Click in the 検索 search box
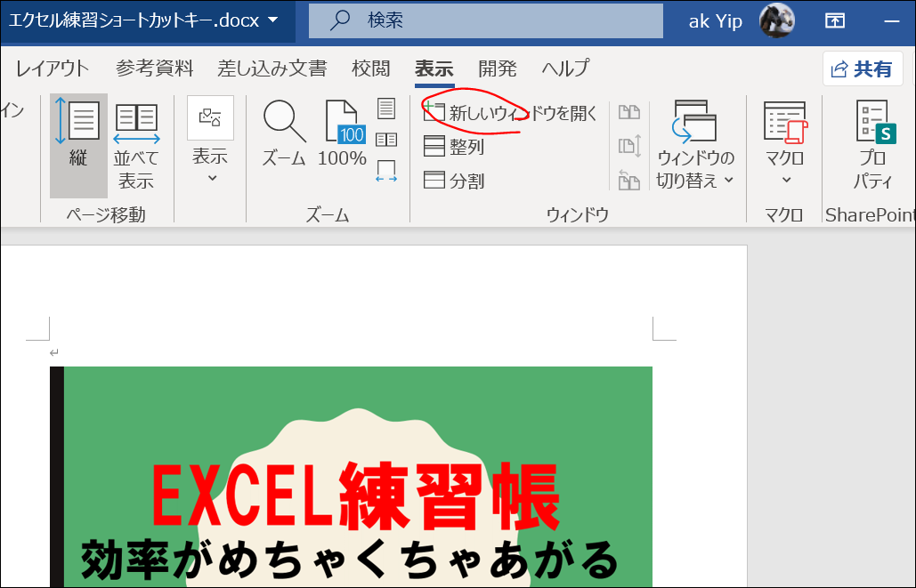Screen dimensions: 916x588 [485, 20]
